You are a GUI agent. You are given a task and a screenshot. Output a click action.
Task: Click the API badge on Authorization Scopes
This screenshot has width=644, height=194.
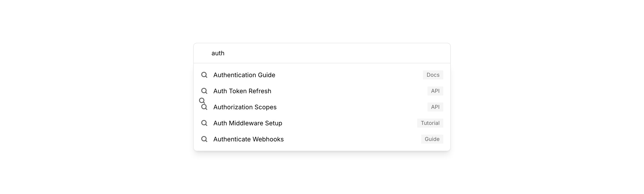tap(435, 107)
